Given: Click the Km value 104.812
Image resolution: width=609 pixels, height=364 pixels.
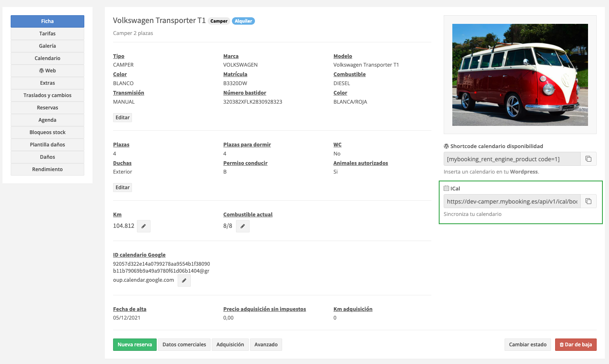Looking at the screenshot, I should click(124, 226).
